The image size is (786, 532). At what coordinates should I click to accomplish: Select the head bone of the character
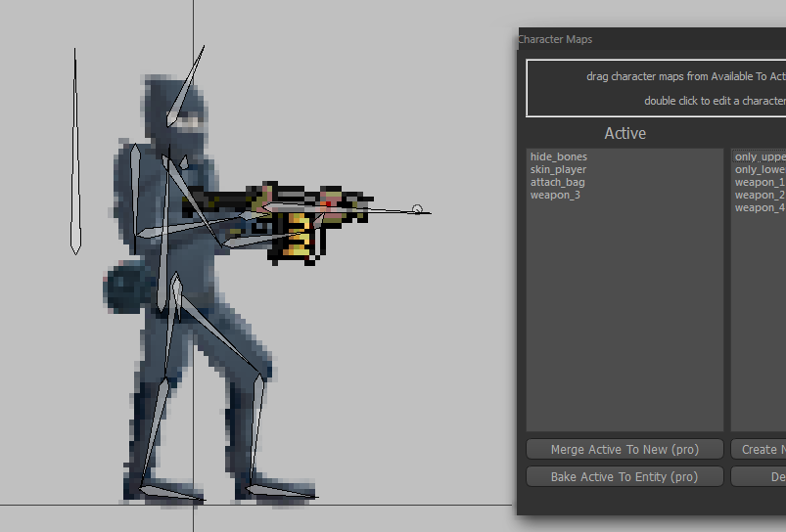coord(184,86)
